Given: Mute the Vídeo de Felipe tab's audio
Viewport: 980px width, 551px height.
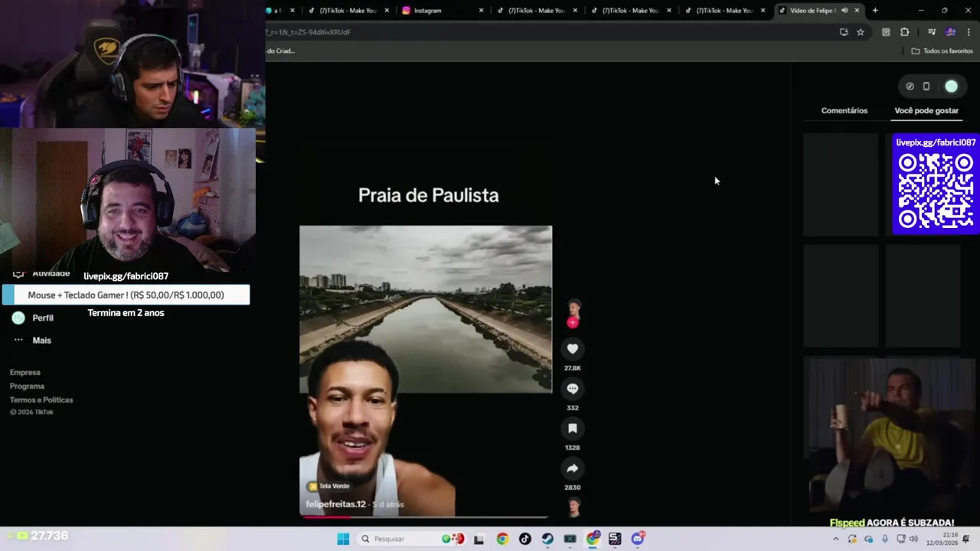Looking at the screenshot, I should pos(844,11).
